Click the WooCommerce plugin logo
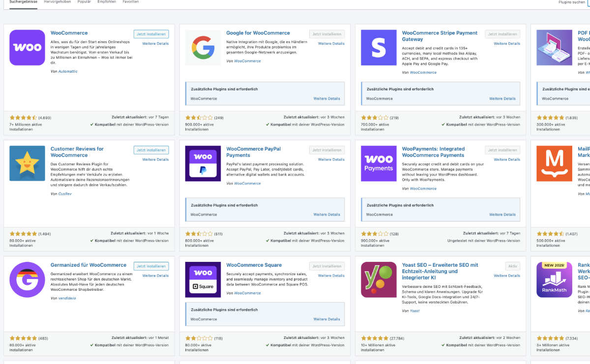Screen dimensions: 590x364 pos(27,48)
